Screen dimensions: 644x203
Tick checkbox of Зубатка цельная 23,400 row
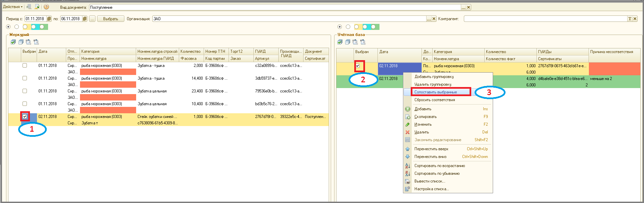[x=25, y=91]
